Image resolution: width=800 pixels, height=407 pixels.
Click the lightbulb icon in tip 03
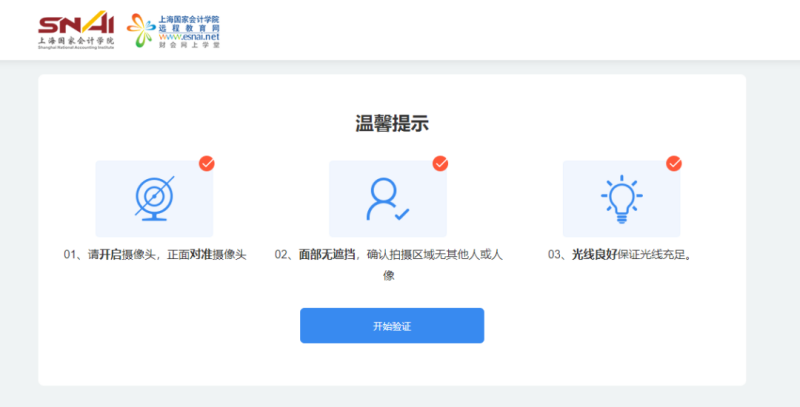click(x=620, y=198)
